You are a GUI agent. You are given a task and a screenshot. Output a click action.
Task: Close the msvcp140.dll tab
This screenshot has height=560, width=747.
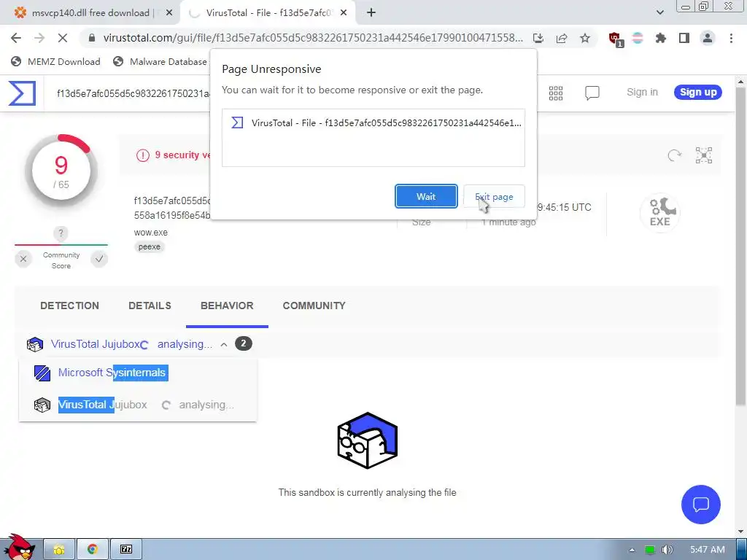pyautogui.click(x=169, y=13)
